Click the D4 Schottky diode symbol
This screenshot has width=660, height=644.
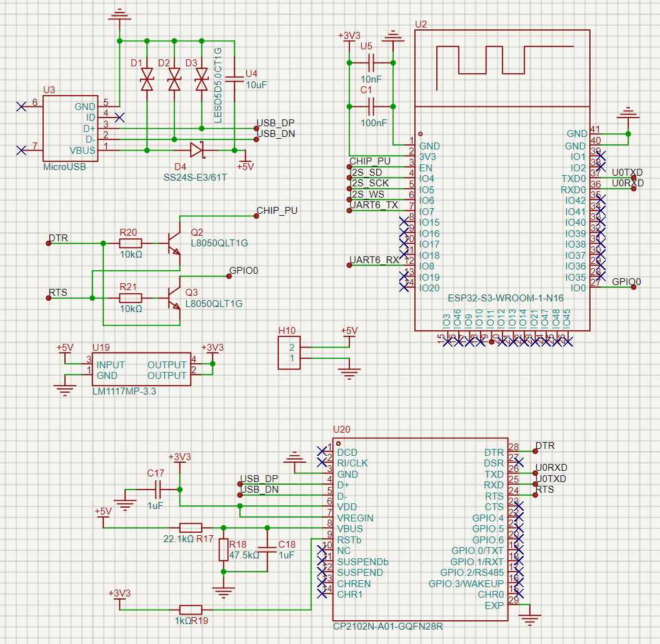point(196,150)
